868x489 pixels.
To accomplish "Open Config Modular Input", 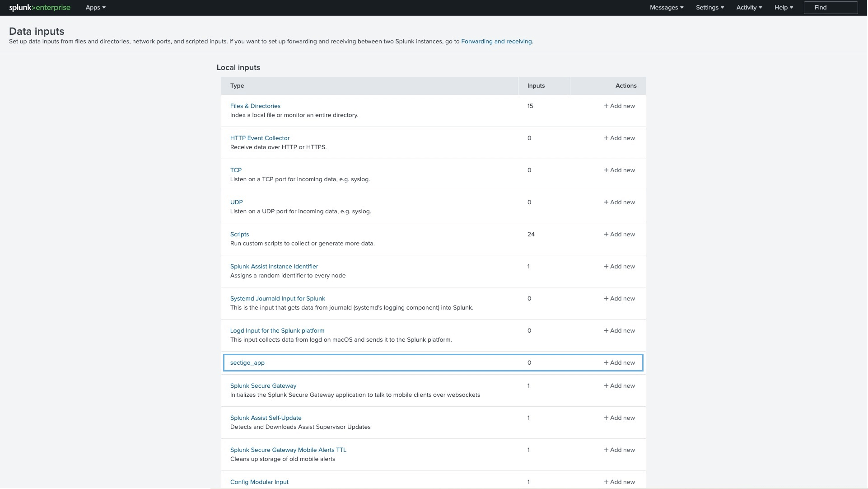I will [259, 482].
